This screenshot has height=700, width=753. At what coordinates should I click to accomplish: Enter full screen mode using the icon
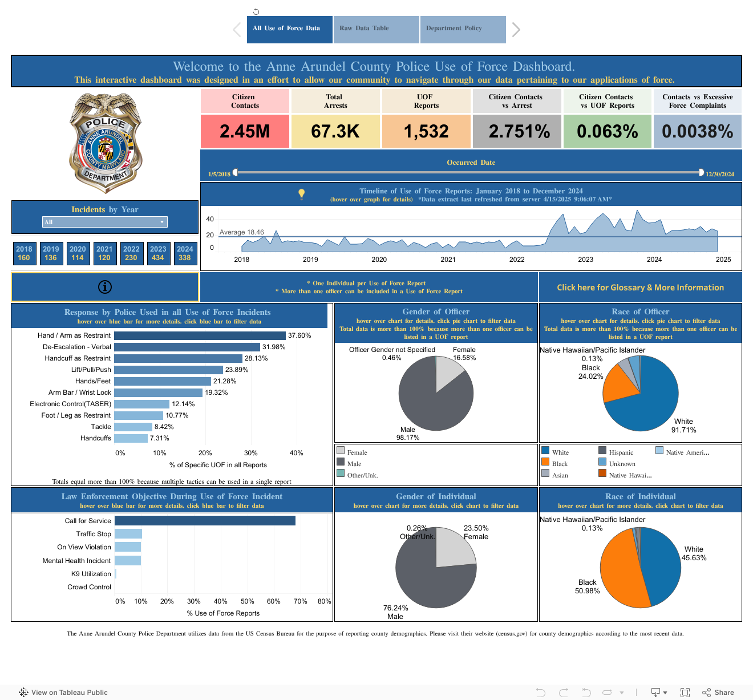pos(685,693)
